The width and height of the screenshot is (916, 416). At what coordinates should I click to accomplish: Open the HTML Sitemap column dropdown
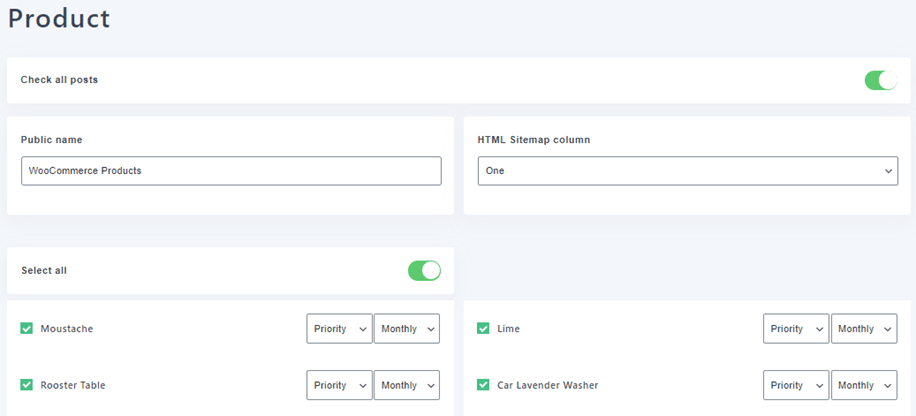tap(687, 171)
